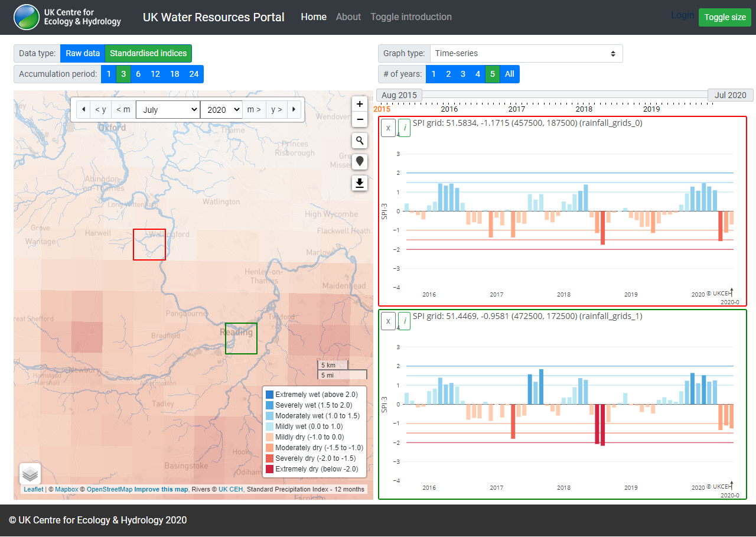Click the Extremely dry legend swatch
This screenshot has width=756, height=537.
click(269, 469)
